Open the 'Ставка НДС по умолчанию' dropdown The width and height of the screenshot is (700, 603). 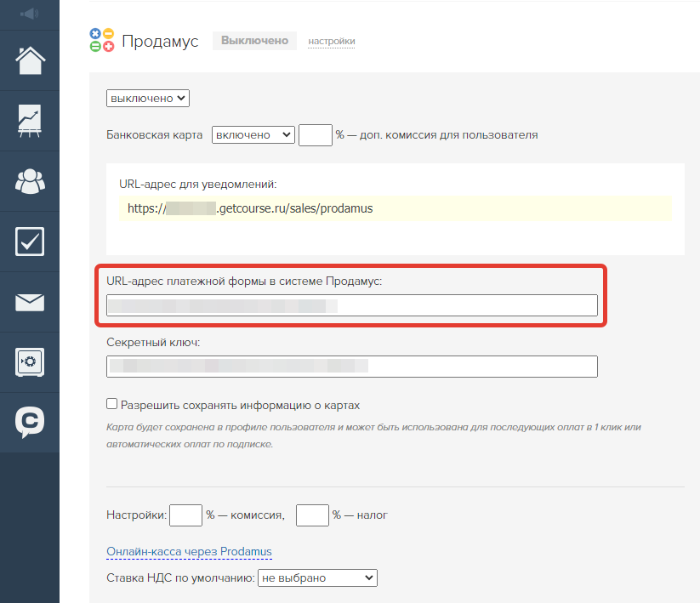[x=317, y=578]
